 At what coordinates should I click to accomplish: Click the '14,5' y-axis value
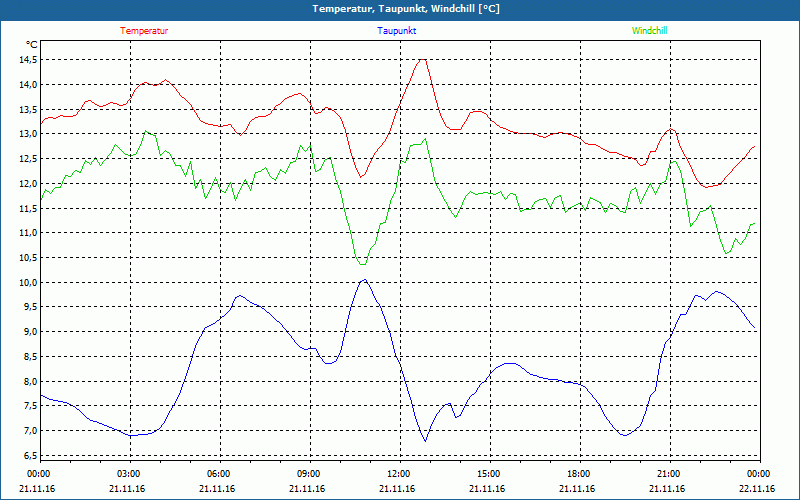click(x=29, y=60)
